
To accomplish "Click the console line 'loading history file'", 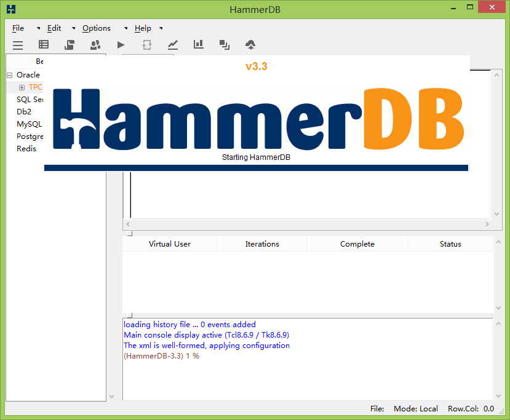I will click(x=189, y=325).
